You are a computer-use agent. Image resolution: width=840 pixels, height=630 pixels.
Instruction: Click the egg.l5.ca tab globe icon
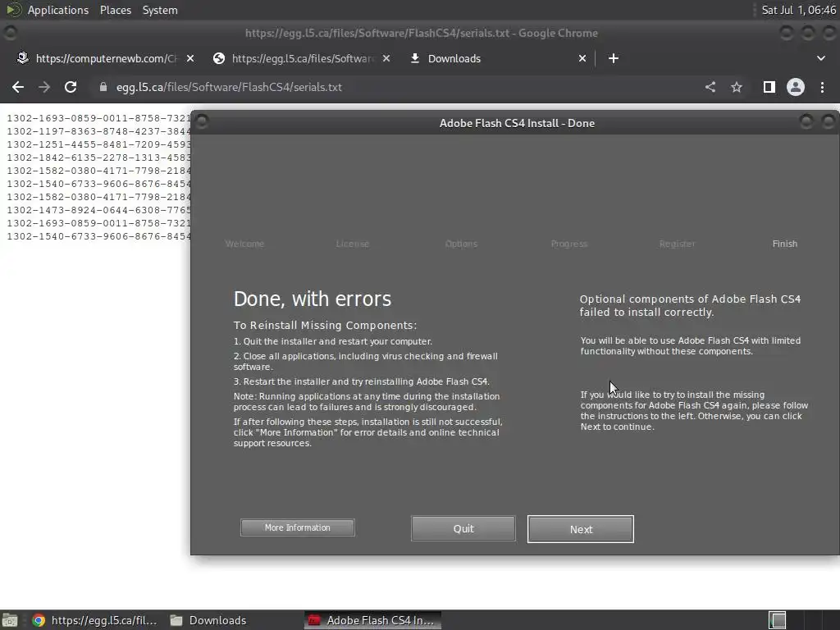tap(218, 58)
